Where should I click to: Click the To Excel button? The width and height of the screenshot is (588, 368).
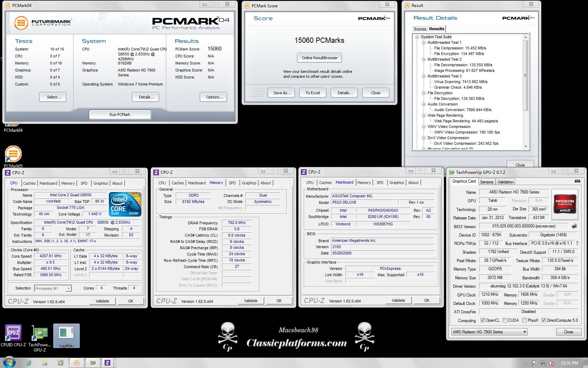point(313,93)
